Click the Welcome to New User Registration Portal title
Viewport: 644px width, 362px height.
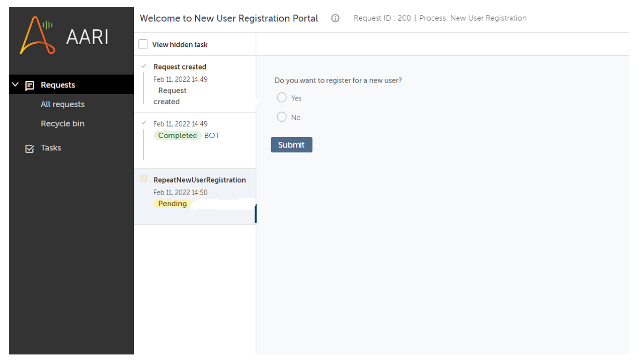(229, 19)
